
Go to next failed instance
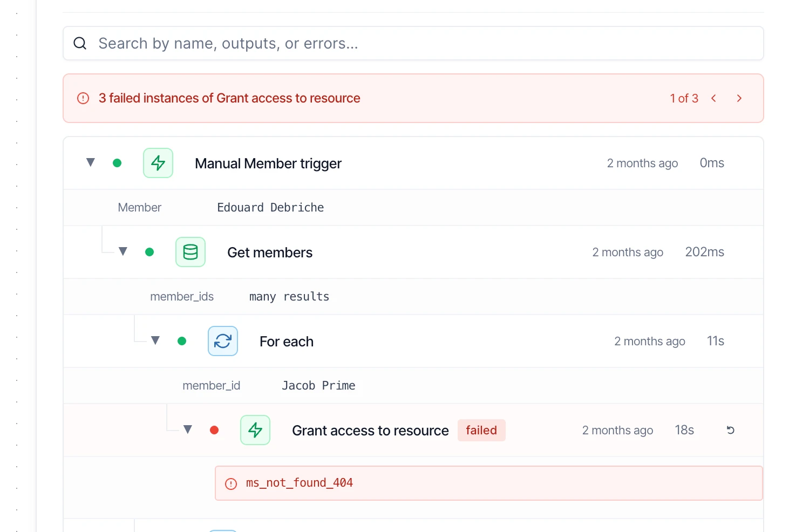739,98
